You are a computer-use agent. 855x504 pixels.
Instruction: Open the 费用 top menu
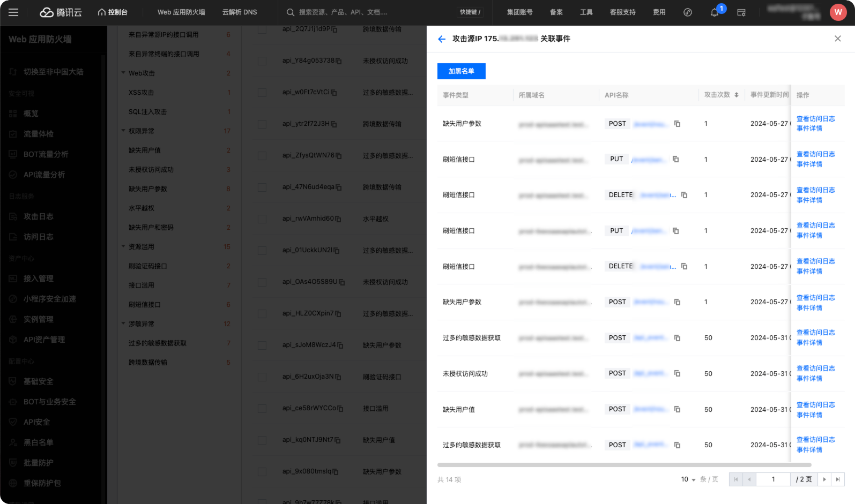(659, 12)
